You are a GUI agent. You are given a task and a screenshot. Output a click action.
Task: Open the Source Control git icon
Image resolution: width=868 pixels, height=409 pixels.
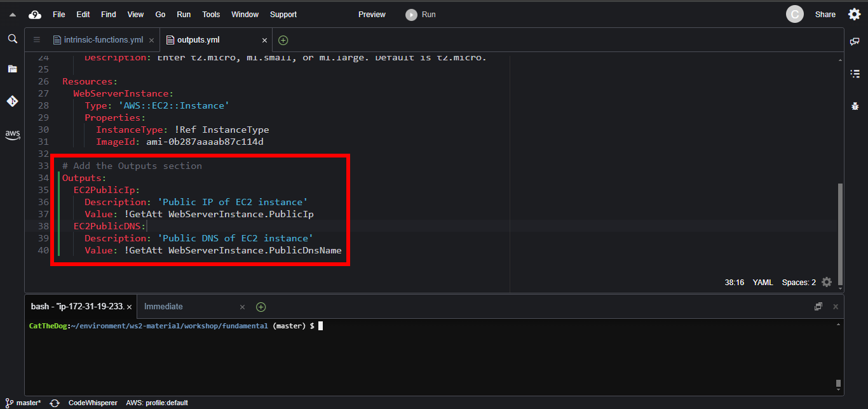click(x=12, y=101)
